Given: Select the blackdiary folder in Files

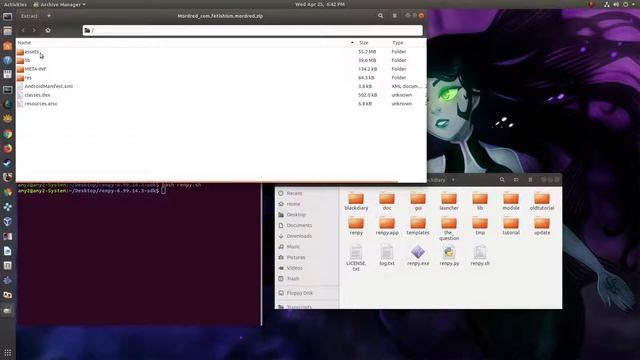Looking at the screenshot, I should (x=356, y=202).
